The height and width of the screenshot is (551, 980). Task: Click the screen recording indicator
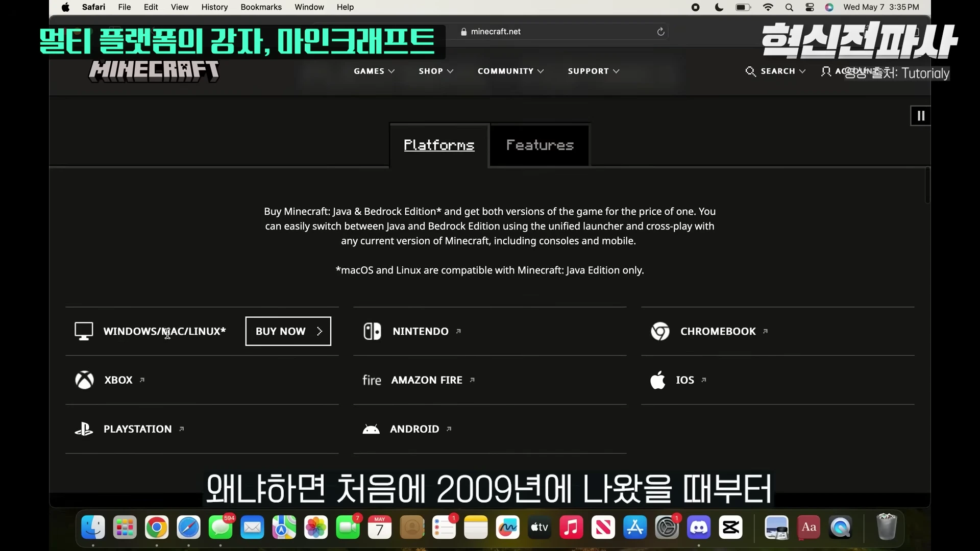pos(695,7)
